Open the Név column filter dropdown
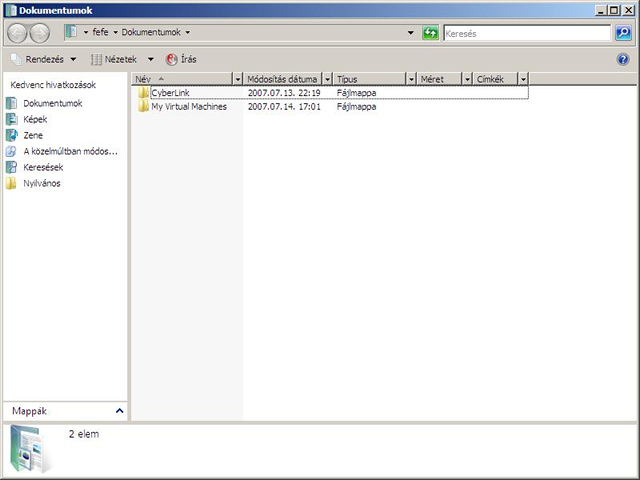640x480 pixels. pyautogui.click(x=238, y=79)
